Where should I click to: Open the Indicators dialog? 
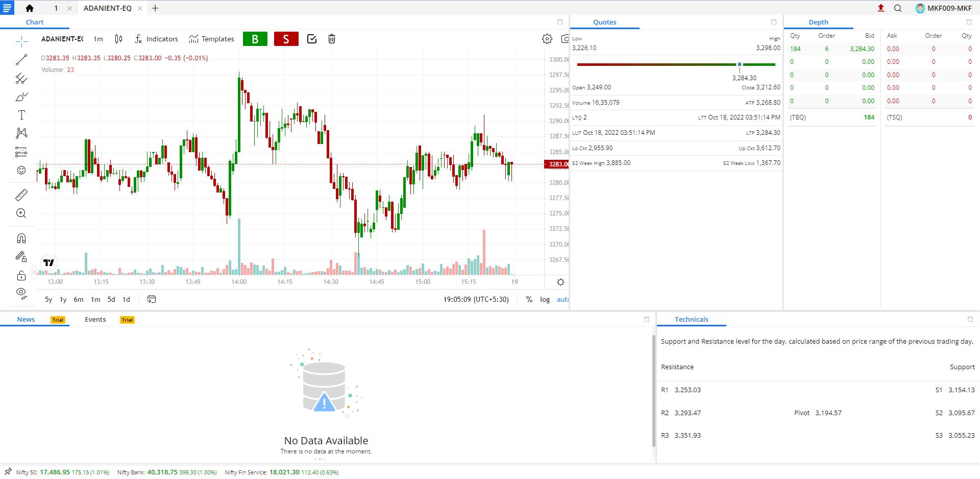[x=156, y=39]
